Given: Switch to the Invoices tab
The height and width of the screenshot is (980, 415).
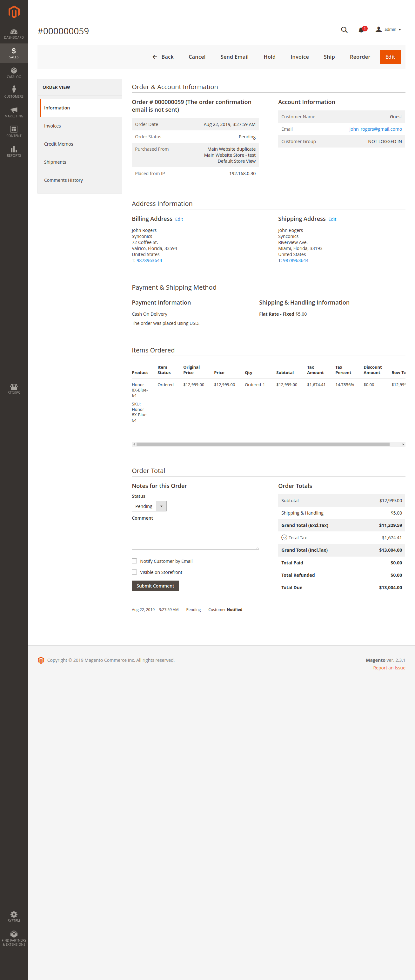Looking at the screenshot, I should pos(52,126).
